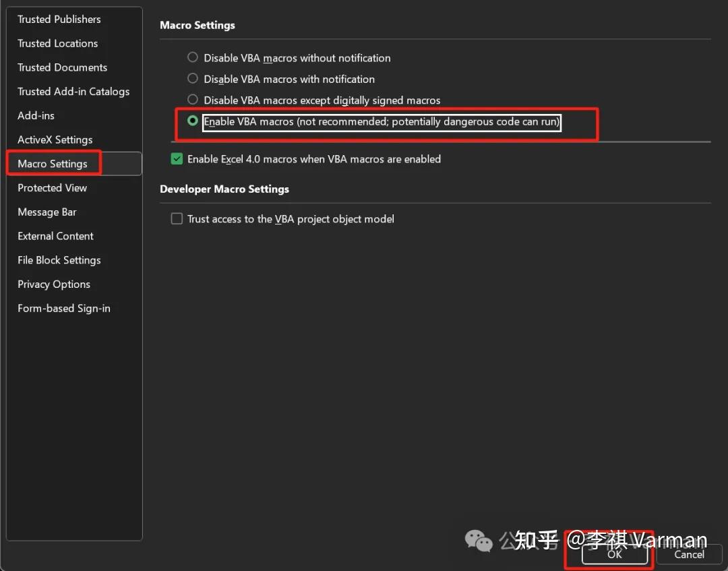Uncheck Enable Excel 4.0 macros option

177,159
